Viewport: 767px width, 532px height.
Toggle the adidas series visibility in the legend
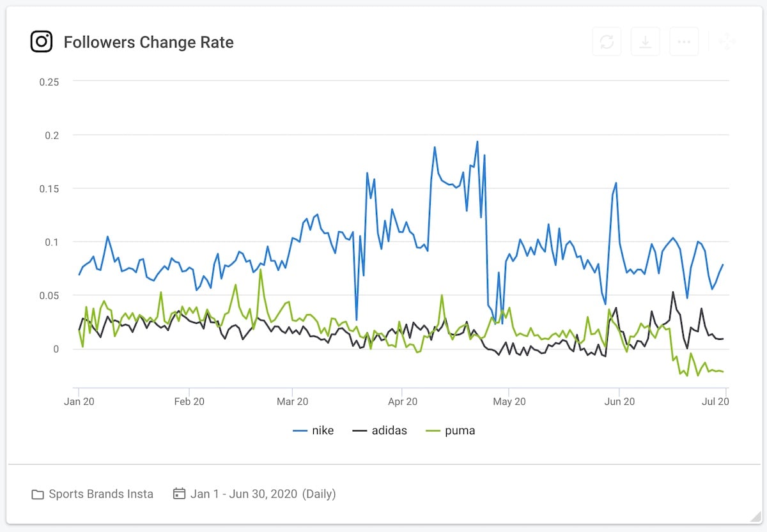390,430
